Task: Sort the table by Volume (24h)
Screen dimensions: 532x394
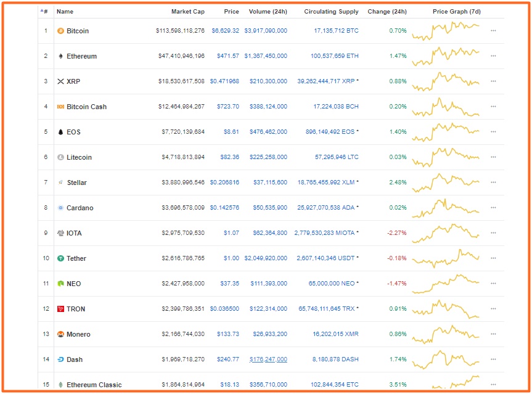Action: 268,12
